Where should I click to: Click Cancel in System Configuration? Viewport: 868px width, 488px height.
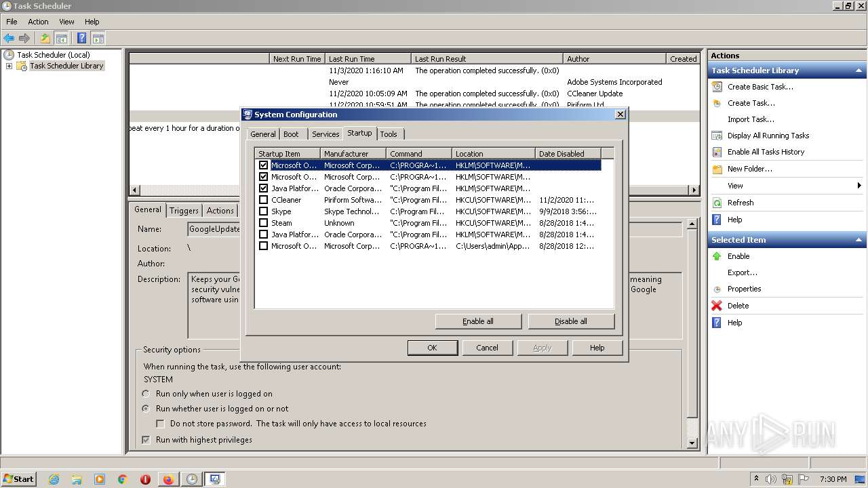[x=487, y=348]
